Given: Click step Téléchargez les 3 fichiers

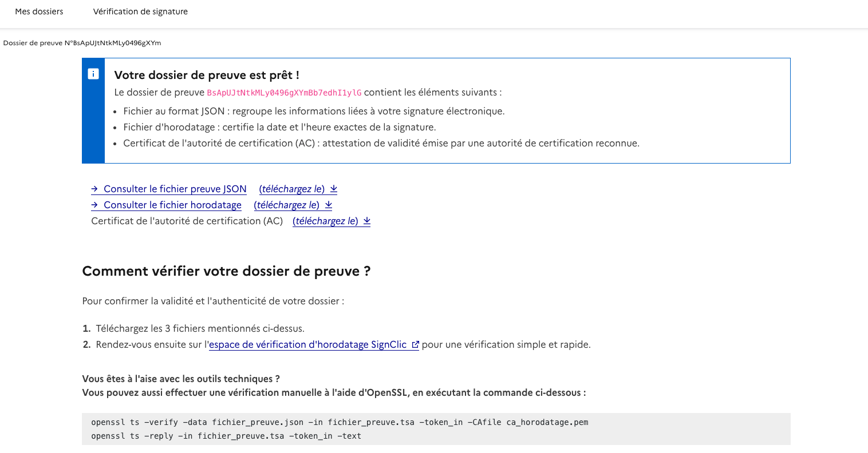Looking at the screenshot, I should coord(200,329).
